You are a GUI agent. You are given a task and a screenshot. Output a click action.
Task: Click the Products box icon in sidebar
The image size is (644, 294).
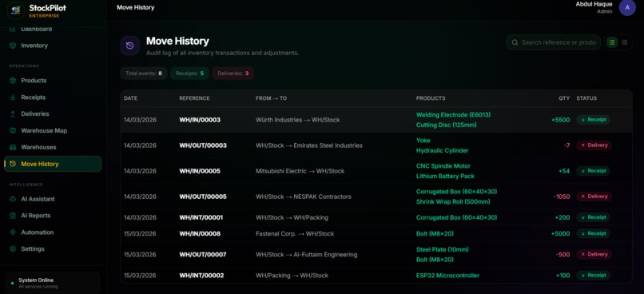point(13,81)
